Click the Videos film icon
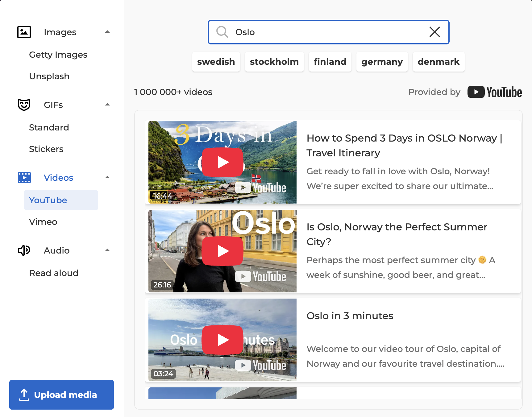The height and width of the screenshot is (417, 532). coord(24,178)
